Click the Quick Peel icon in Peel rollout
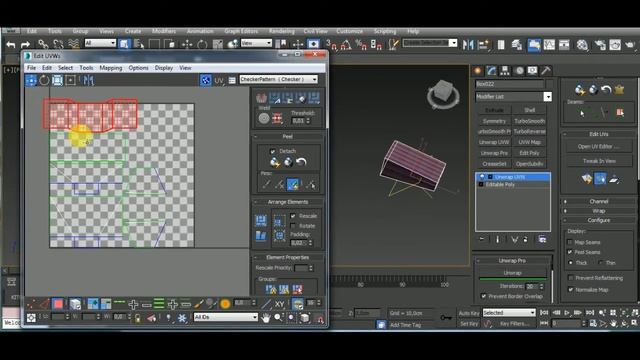Viewport: 640px width, 360px height. 275,162
